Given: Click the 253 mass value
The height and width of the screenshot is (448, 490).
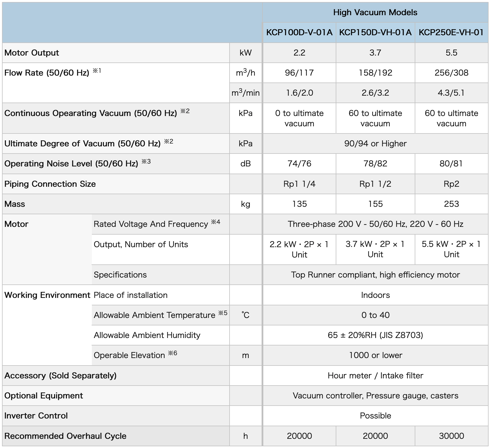Looking at the screenshot, I should [x=451, y=204].
